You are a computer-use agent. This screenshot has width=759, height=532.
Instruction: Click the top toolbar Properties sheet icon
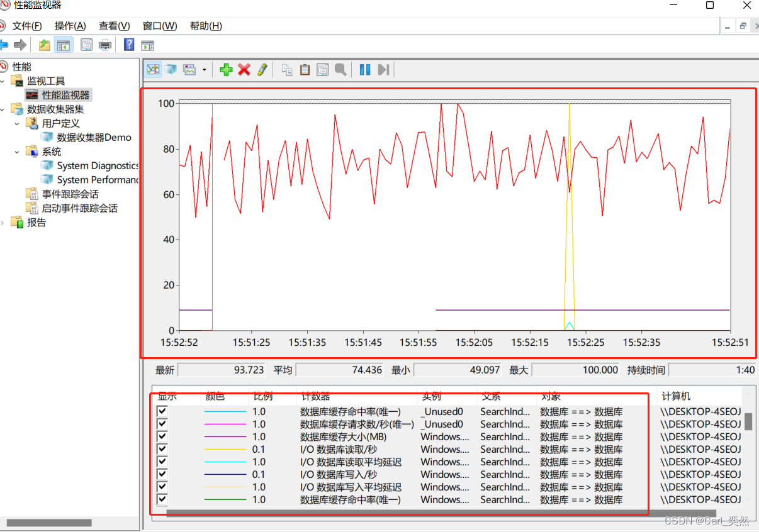click(x=86, y=45)
